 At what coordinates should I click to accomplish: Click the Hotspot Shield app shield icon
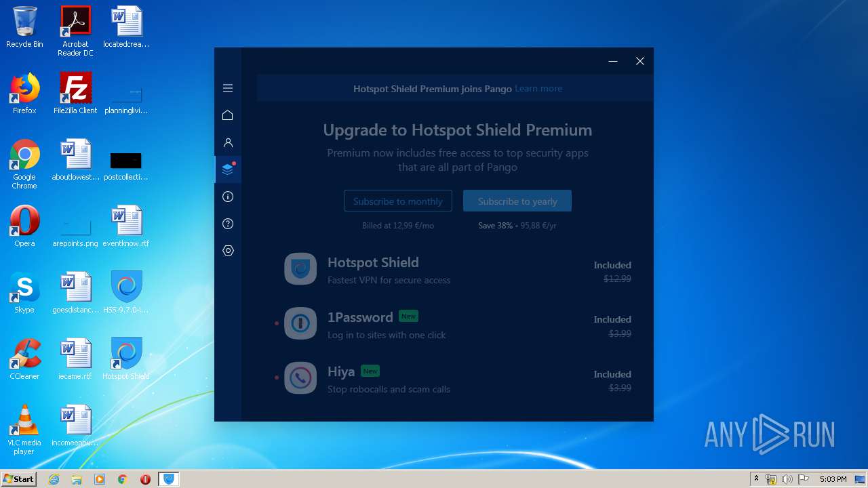pyautogui.click(x=300, y=269)
